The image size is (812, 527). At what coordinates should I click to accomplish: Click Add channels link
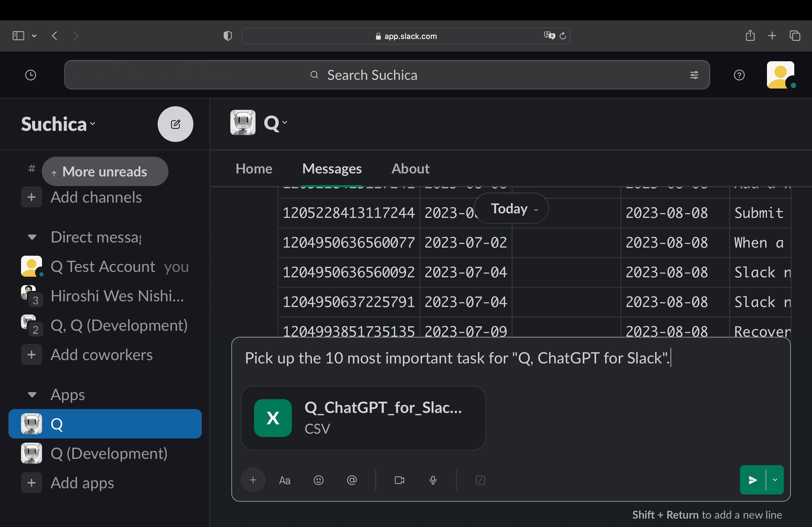tap(96, 197)
